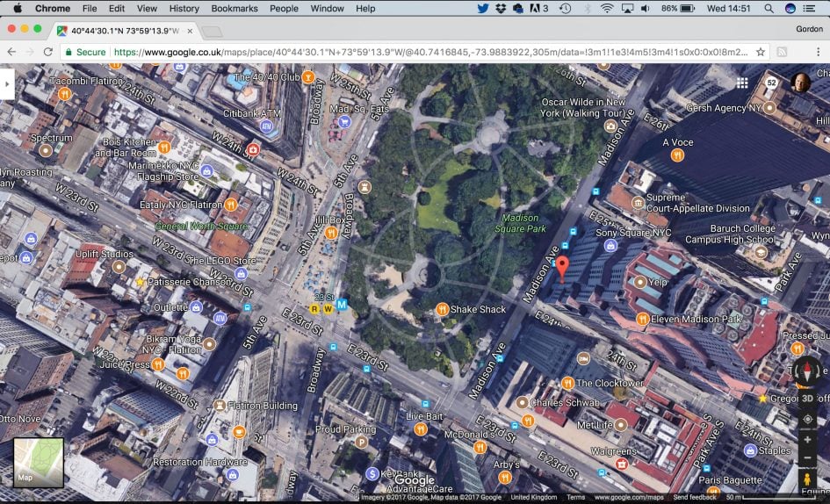Click the show my location button
Screen dimensions: 830x504
807,420
